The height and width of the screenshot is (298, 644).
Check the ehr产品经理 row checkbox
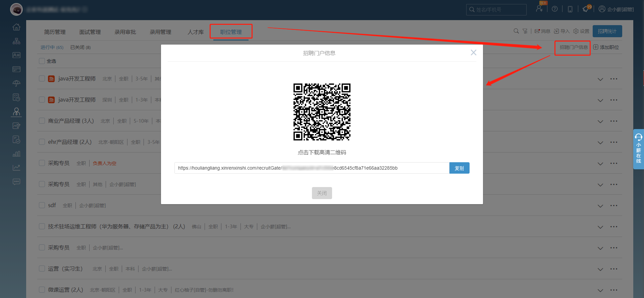pos(42,142)
